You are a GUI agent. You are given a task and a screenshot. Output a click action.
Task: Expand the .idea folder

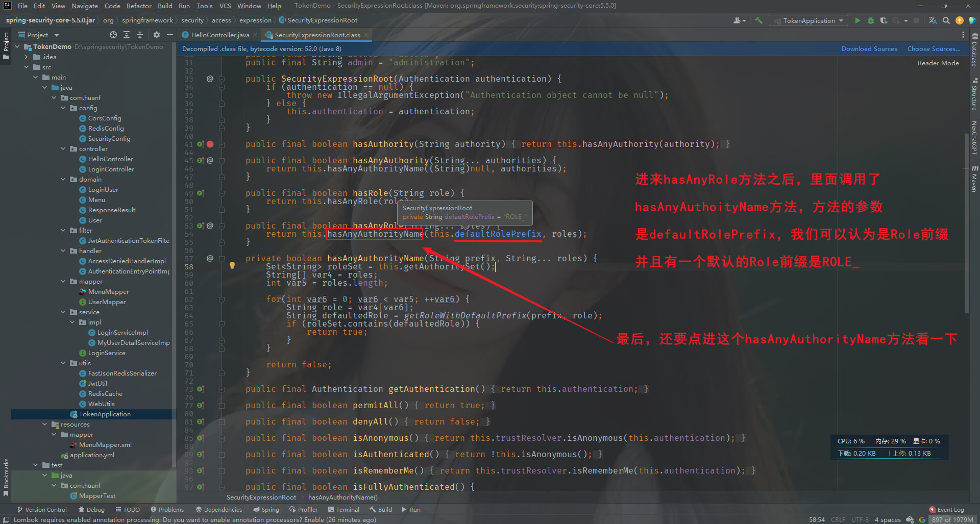click(x=26, y=57)
